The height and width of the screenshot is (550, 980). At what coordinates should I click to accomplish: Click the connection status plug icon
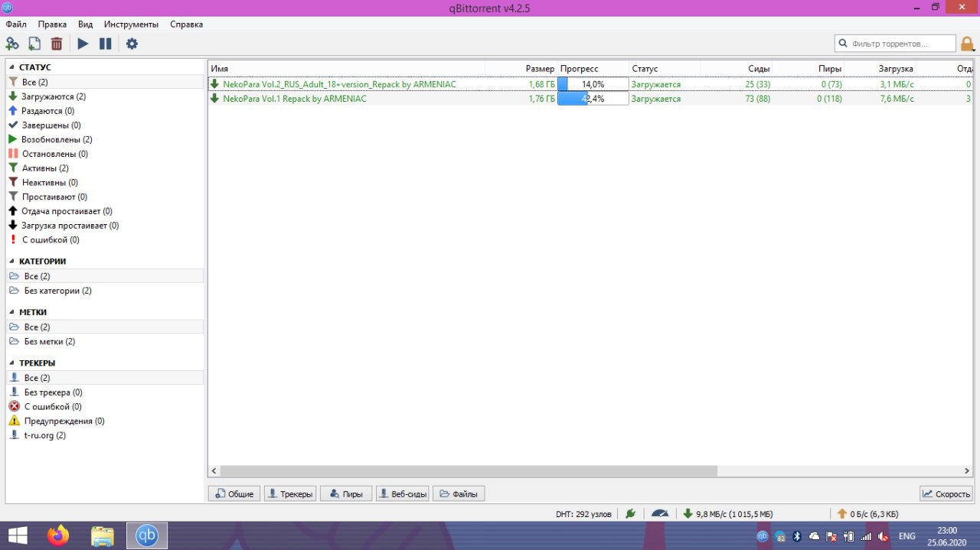click(630, 514)
